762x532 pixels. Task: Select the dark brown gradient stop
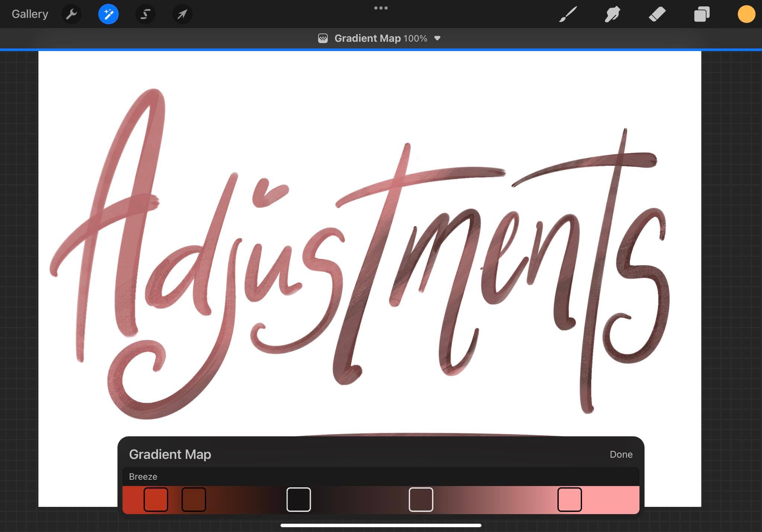coord(193,499)
